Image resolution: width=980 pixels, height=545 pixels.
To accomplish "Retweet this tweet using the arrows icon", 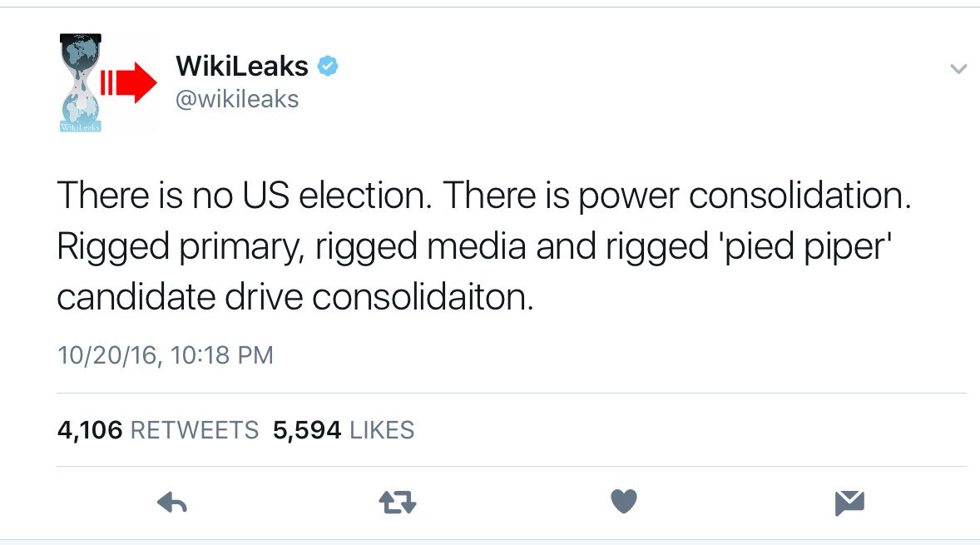I will click(x=398, y=503).
